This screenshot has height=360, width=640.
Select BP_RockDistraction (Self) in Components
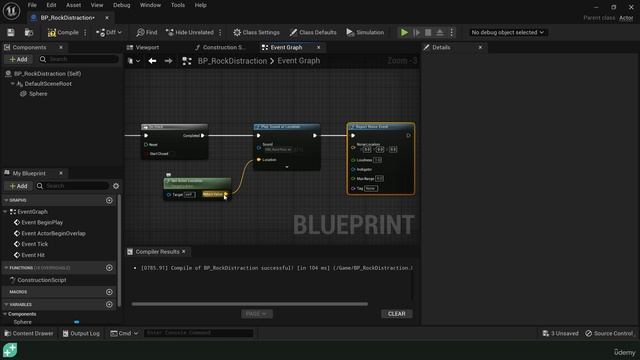pyautogui.click(x=47, y=73)
